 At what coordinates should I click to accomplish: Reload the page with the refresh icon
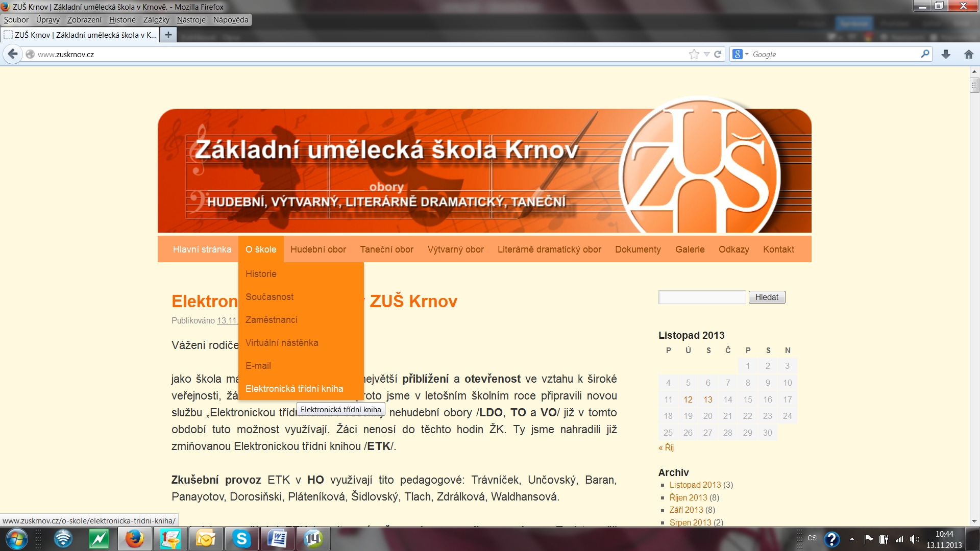pyautogui.click(x=718, y=54)
